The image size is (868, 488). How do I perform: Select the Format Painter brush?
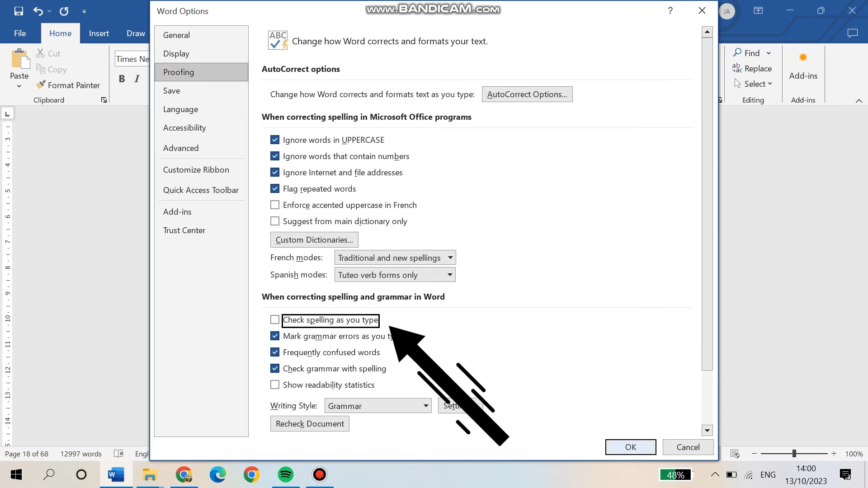41,85
